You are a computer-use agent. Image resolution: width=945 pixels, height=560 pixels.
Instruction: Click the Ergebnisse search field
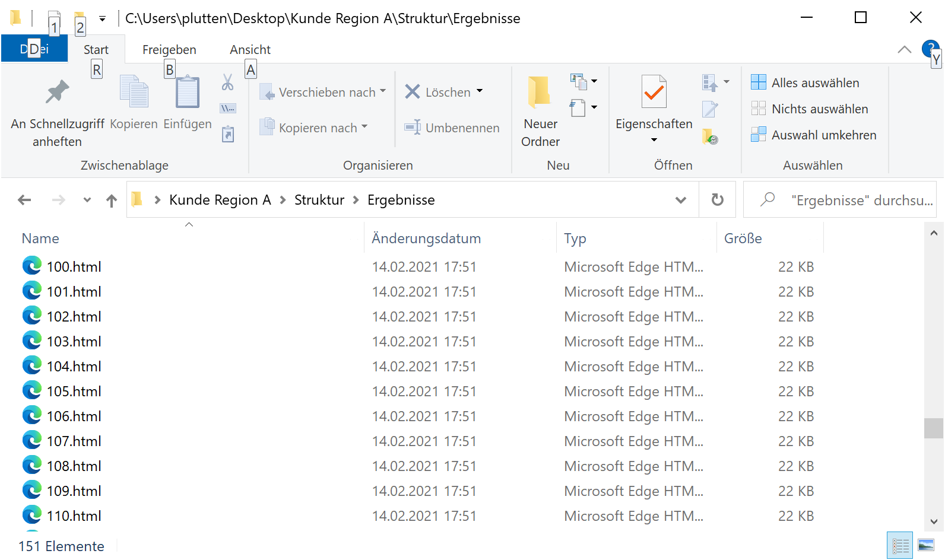pos(840,200)
